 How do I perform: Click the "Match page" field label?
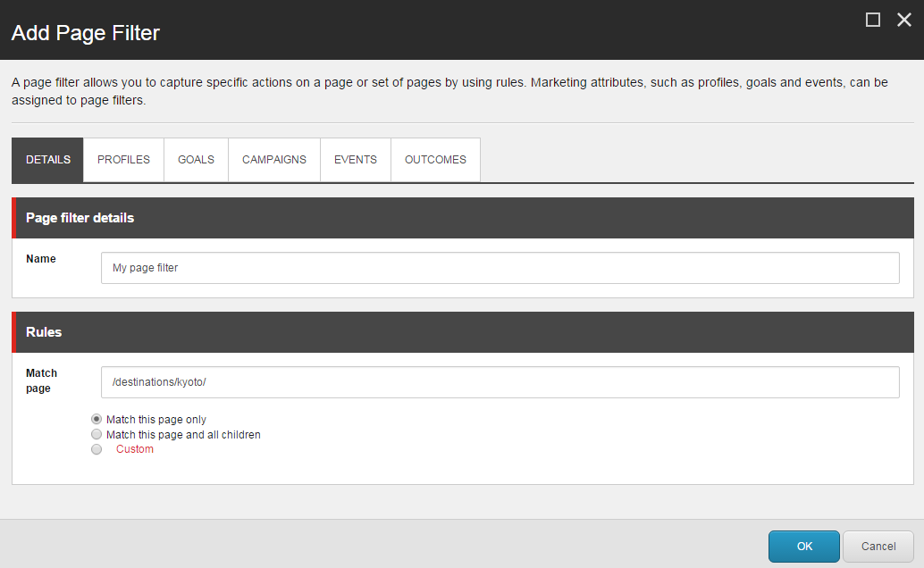[41, 380]
